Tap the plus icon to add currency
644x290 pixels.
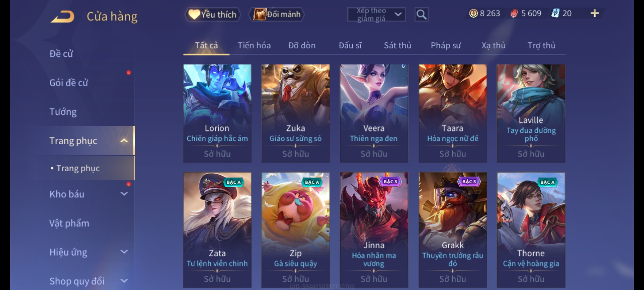tap(595, 13)
